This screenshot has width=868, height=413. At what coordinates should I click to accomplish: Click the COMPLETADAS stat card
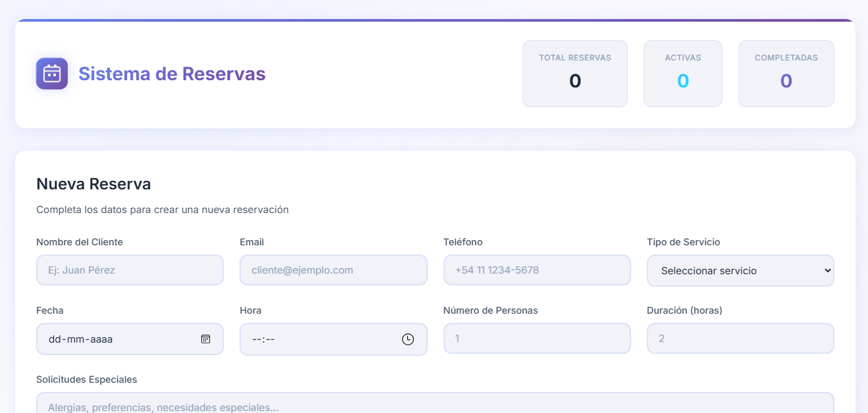pyautogui.click(x=786, y=73)
